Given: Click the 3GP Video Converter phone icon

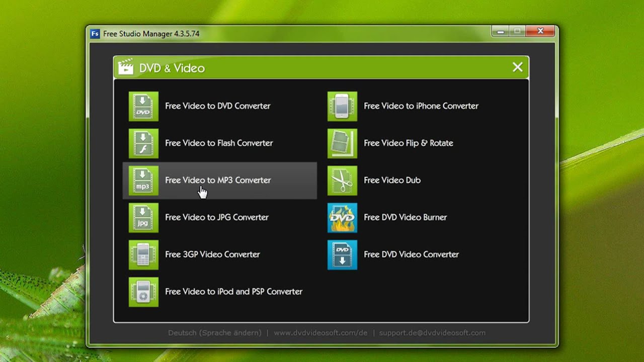Looking at the screenshot, I should pyautogui.click(x=143, y=255).
